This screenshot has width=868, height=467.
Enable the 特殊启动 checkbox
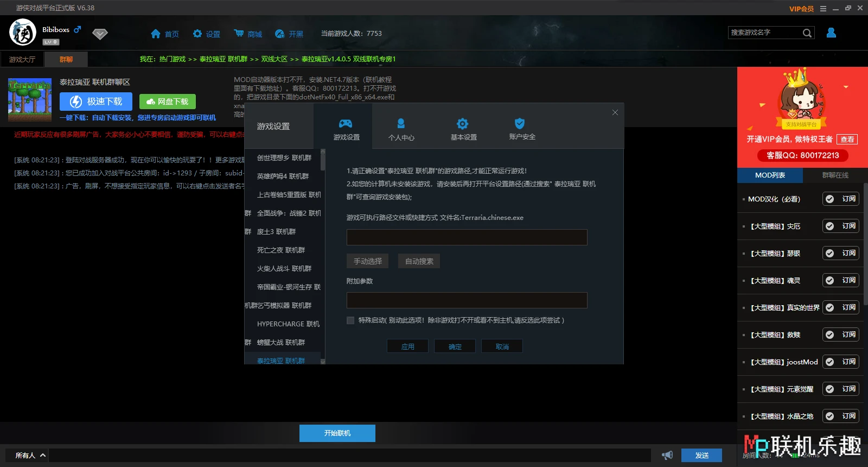click(x=350, y=320)
